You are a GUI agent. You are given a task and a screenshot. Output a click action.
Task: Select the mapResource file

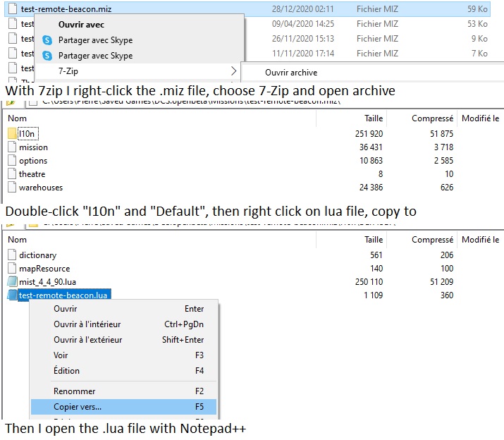pos(44,269)
